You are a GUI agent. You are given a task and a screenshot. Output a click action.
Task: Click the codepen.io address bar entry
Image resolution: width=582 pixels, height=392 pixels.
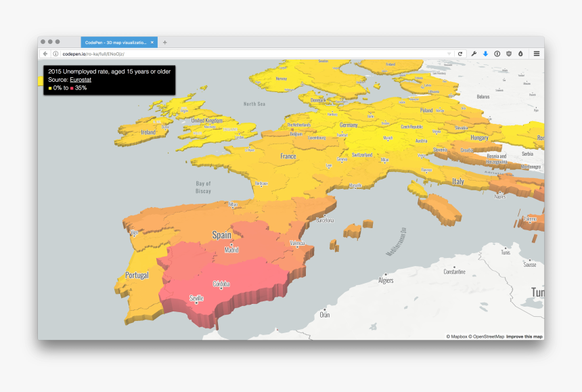point(74,53)
